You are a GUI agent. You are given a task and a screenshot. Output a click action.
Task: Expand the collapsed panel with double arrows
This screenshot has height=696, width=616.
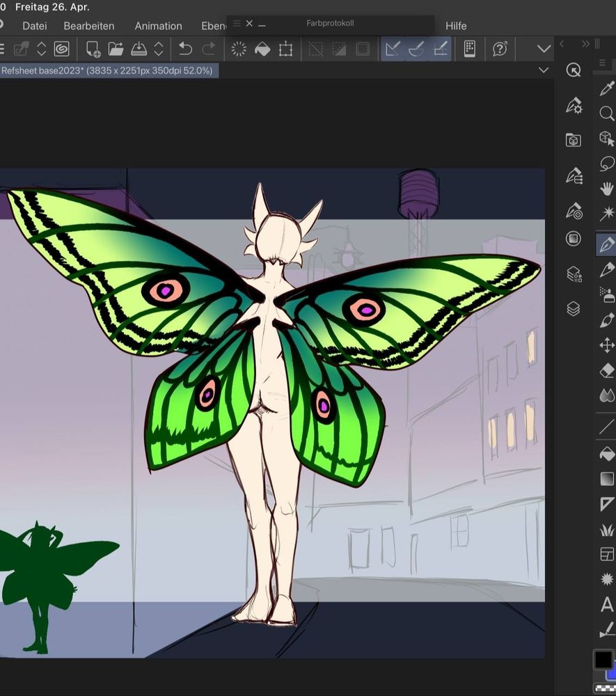tap(585, 44)
